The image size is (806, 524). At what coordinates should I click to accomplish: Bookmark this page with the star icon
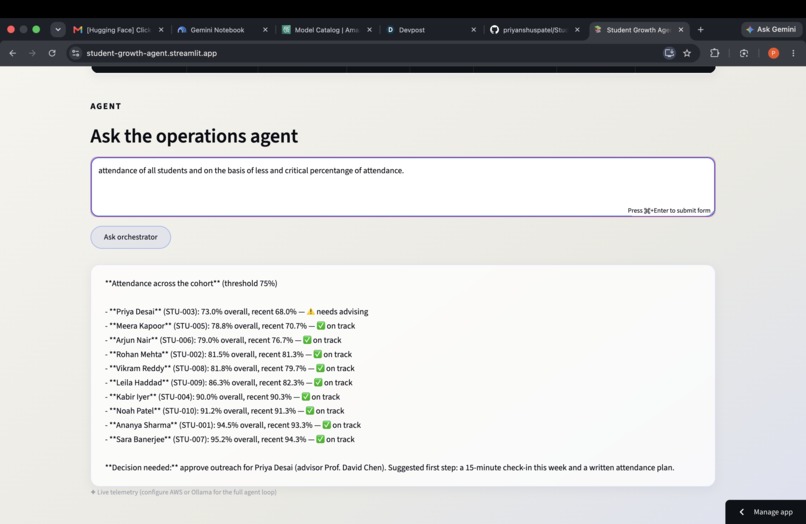tap(687, 53)
